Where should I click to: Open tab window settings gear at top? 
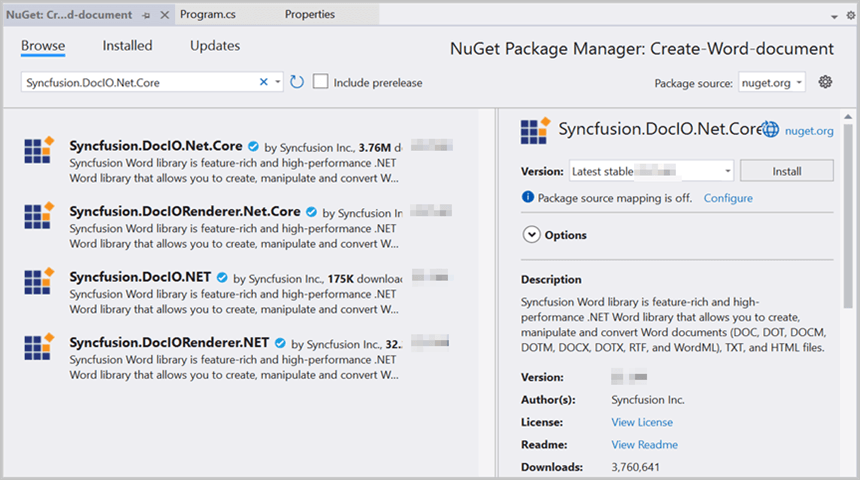[850, 15]
